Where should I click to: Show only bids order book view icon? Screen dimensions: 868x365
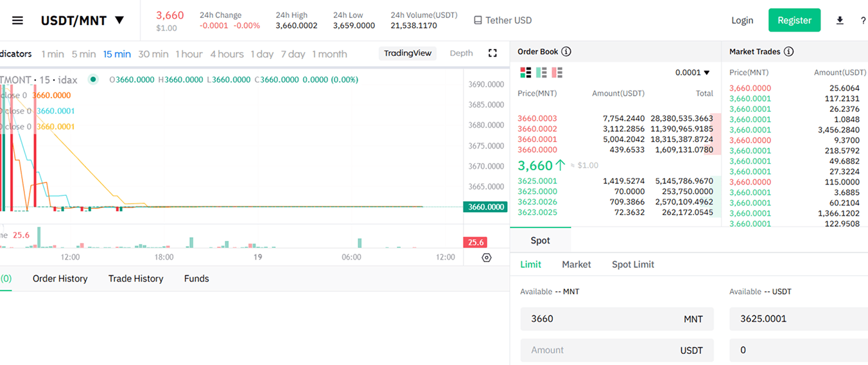click(x=541, y=73)
